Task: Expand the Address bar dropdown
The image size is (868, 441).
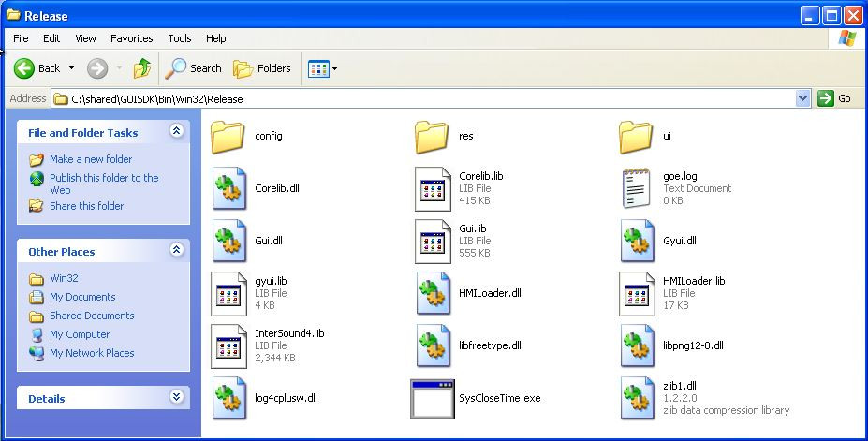Action: [x=802, y=98]
